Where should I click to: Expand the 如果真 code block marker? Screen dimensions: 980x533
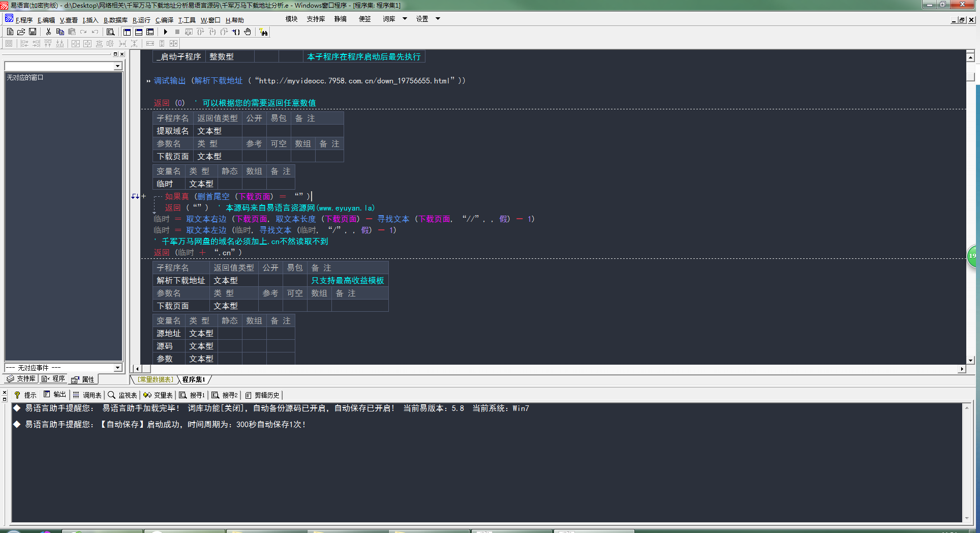point(143,196)
